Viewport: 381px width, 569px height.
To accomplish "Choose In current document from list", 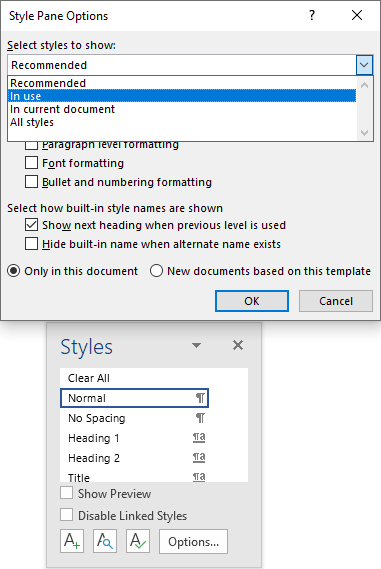I will click(182, 109).
